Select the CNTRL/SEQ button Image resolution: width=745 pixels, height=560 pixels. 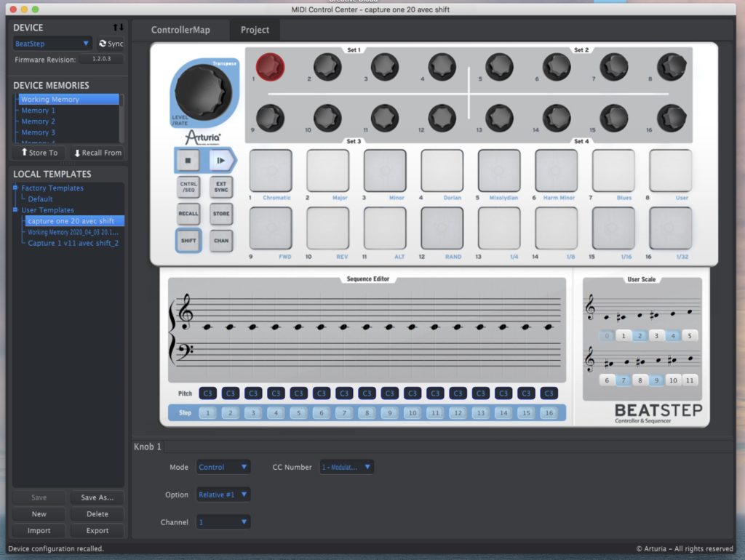tap(188, 187)
